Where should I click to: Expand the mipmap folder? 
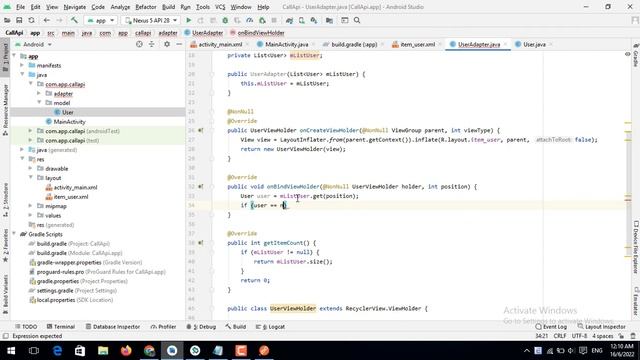(31, 206)
